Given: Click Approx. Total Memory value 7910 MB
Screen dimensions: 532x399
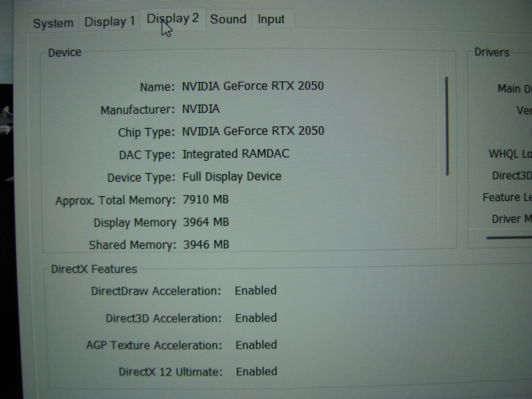Looking at the screenshot, I should [206, 199].
